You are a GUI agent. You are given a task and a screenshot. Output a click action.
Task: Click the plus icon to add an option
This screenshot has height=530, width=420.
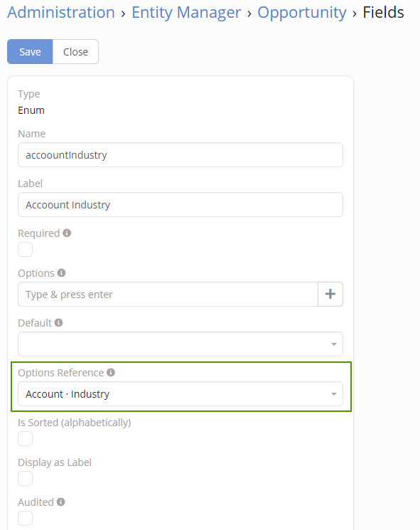330,294
